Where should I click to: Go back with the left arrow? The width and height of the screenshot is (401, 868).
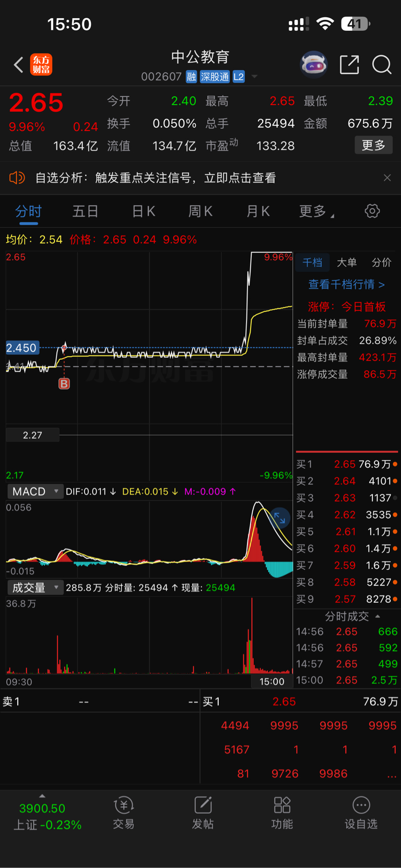18,65
